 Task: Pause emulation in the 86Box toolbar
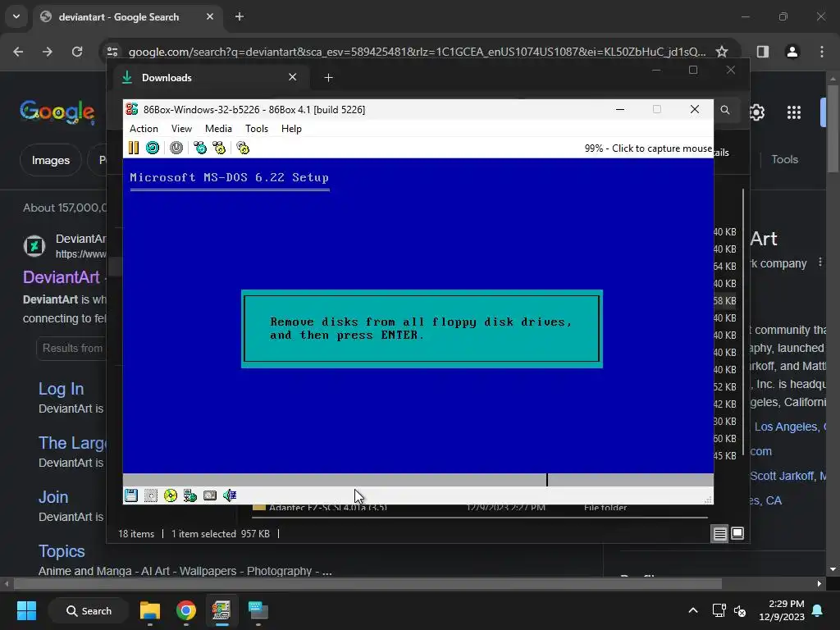[x=134, y=148]
